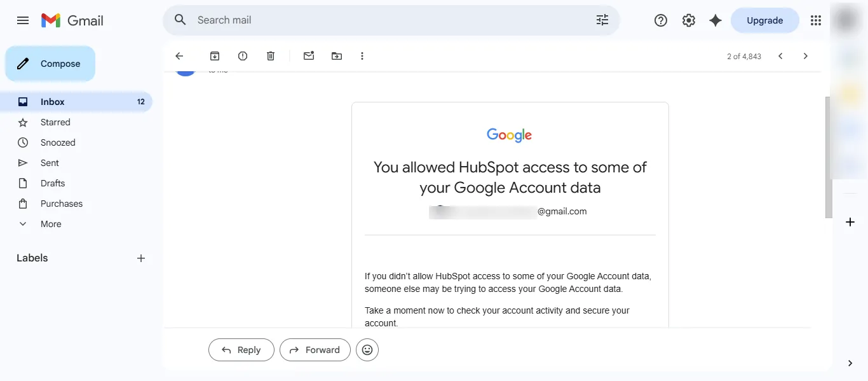
Task: Reply to the Google security email
Action: click(x=241, y=349)
